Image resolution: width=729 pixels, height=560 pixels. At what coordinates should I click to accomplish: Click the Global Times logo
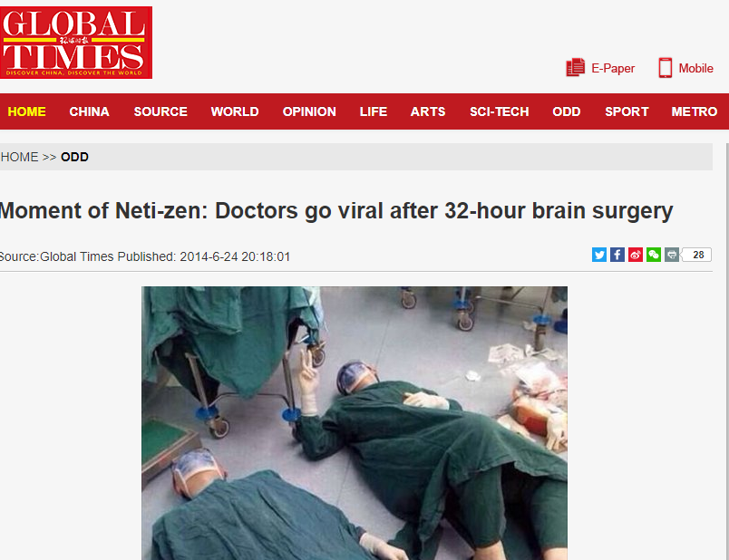click(76, 43)
